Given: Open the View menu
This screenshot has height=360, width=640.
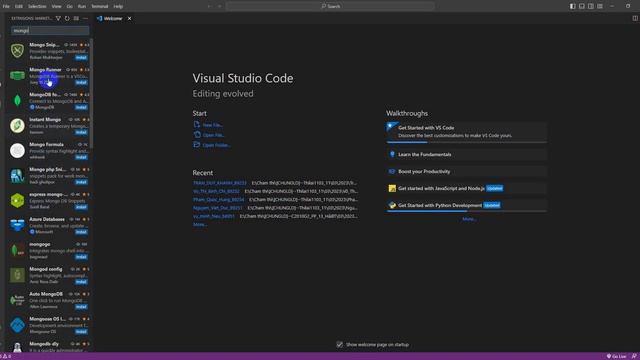Looking at the screenshot, I should [x=56, y=6].
